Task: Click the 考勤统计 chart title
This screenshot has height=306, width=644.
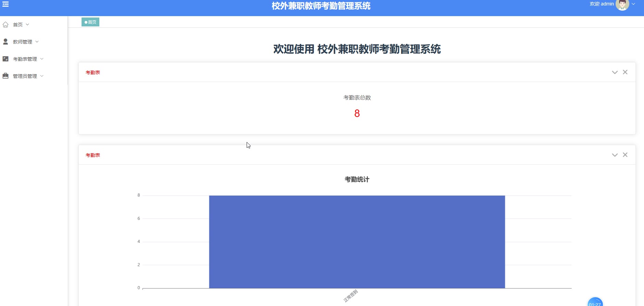Action: point(357,179)
